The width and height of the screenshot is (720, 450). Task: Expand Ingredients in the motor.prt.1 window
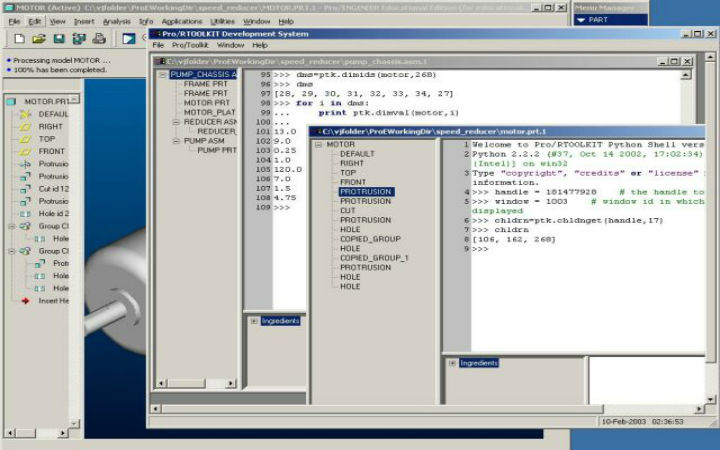452,363
